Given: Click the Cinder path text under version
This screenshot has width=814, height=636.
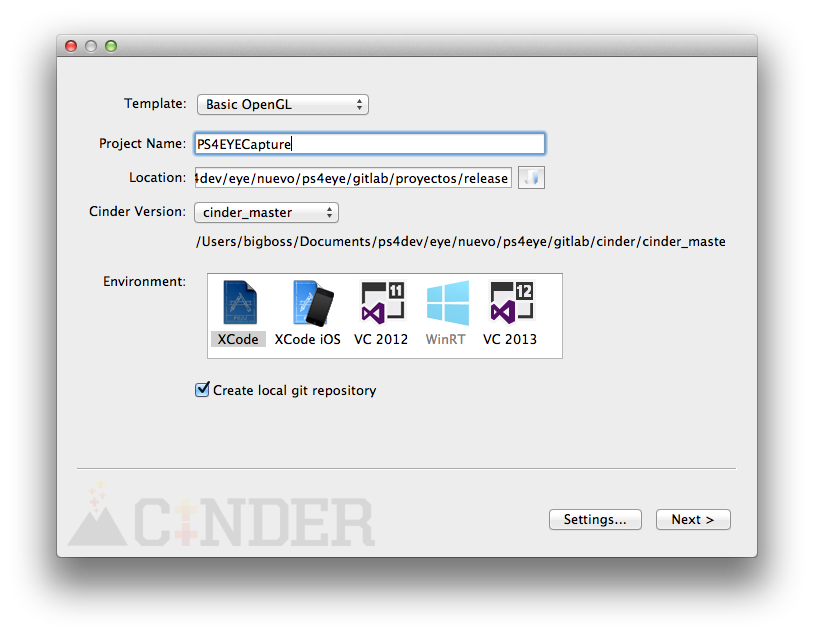Looking at the screenshot, I should point(460,241).
